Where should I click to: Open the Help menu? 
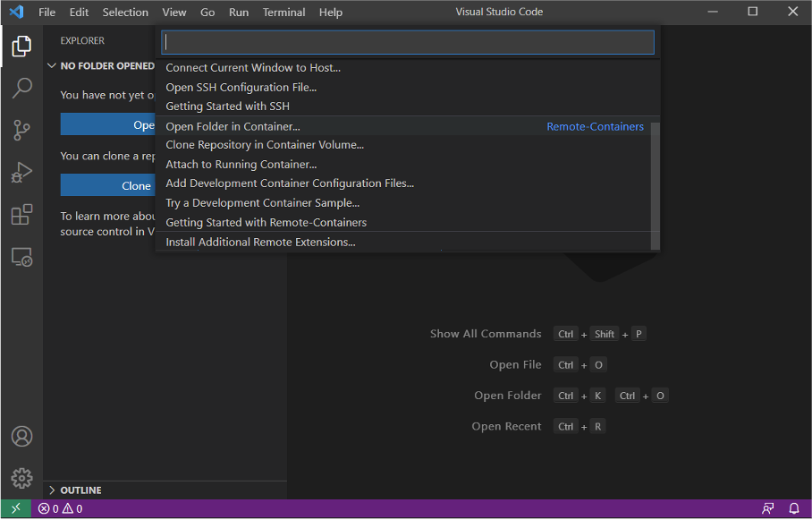[x=330, y=12]
